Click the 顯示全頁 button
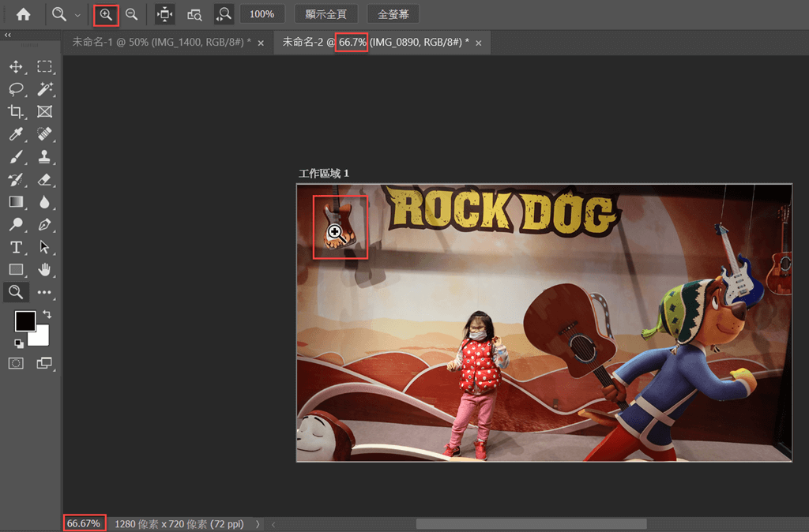809x532 pixels. pos(326,14)
